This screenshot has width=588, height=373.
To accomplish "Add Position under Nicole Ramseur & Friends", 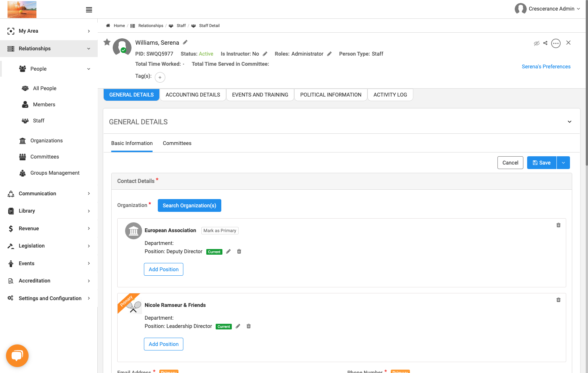I will [163, 344].
